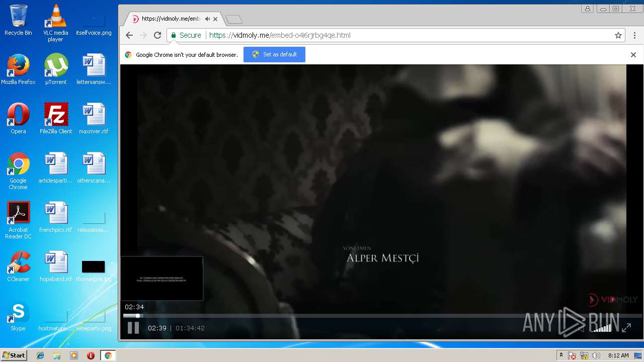The image size is (644, 362).
Task: Open Action Center flag tray icon
Action: tap(572, 355)
